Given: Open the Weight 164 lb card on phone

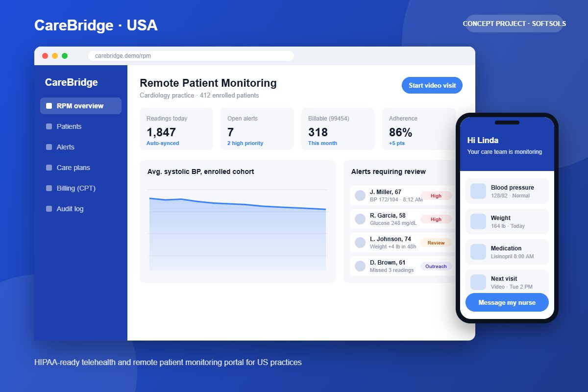Looking at the screenshot, I should (507, 221).
